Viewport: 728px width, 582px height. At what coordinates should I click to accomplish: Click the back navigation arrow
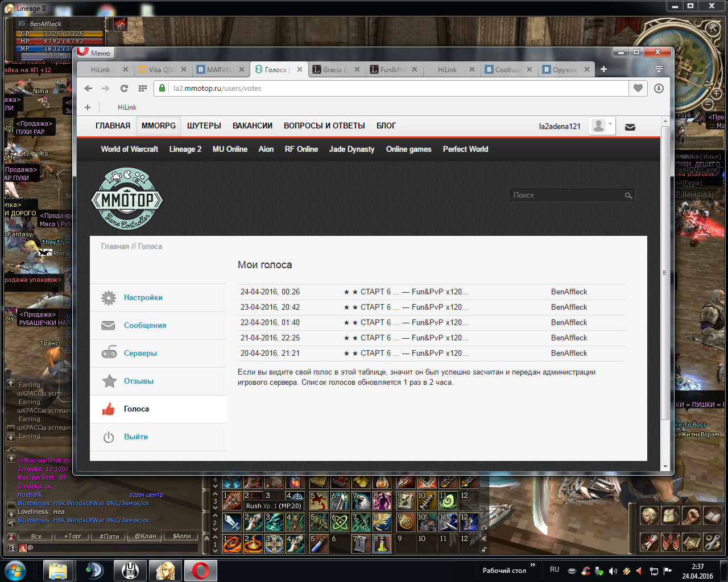tap(88, 88)
